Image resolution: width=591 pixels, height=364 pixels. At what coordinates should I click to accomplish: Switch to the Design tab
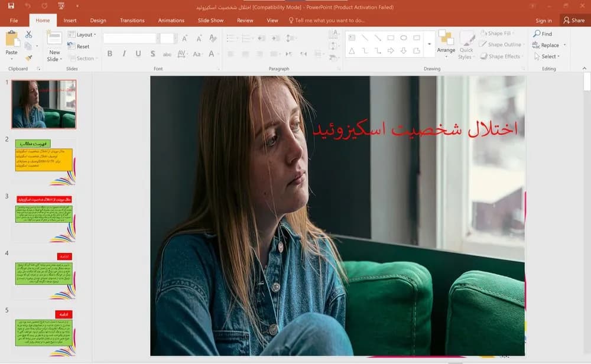[x=98, y=20]
